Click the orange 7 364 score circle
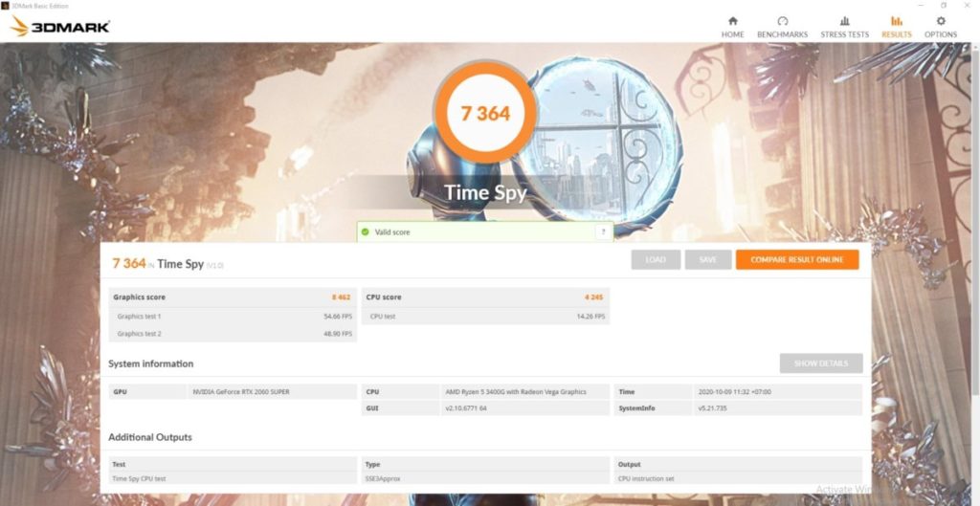Screen dimensions: 980x506 pyautogui.click(x=485, y=113)
